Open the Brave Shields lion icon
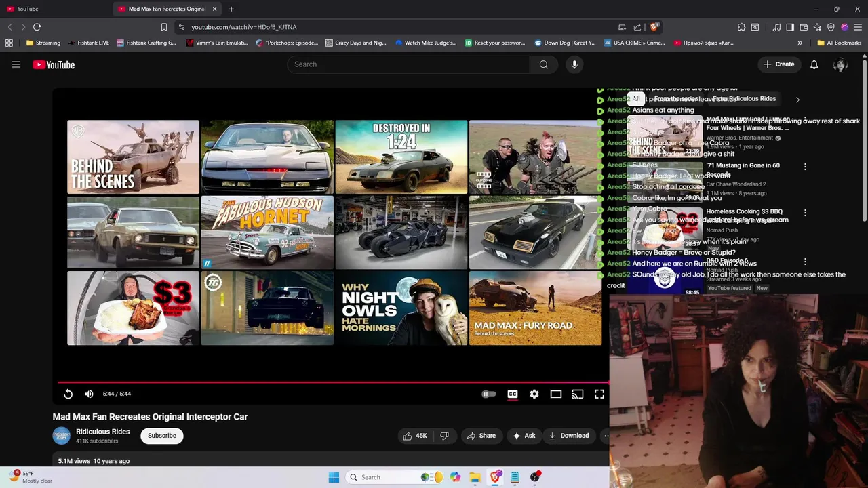This screenshot has width=868, height=488. [654, 27]
